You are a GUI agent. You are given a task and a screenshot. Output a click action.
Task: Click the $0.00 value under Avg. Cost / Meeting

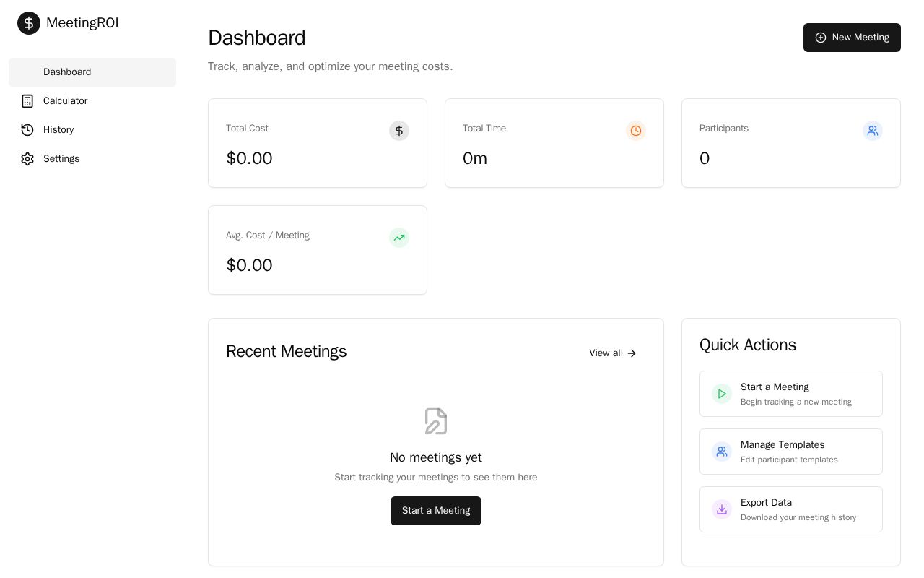pos(249,265)
